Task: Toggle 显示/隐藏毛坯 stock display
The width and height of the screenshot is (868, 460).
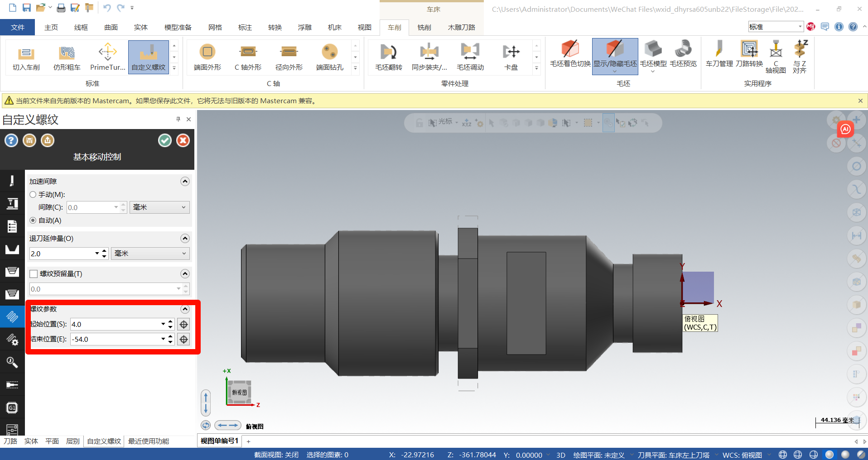Action: pyautogui.click(x=615, y=55)
